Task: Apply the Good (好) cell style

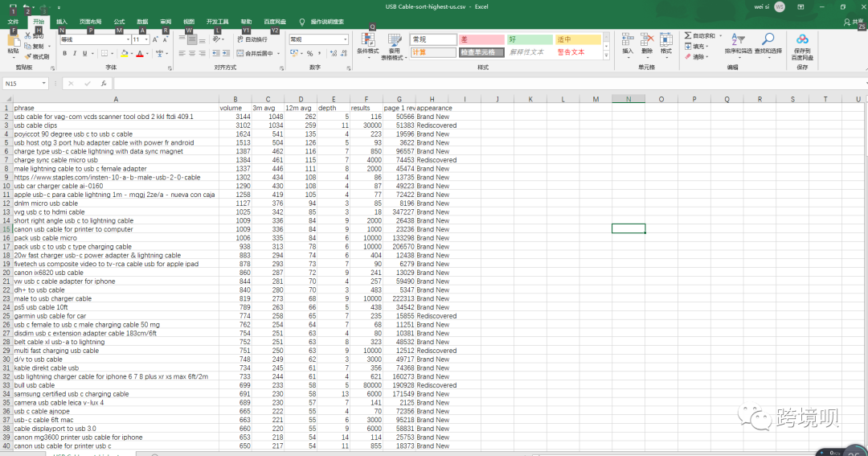Action: (x=529, y=40)
